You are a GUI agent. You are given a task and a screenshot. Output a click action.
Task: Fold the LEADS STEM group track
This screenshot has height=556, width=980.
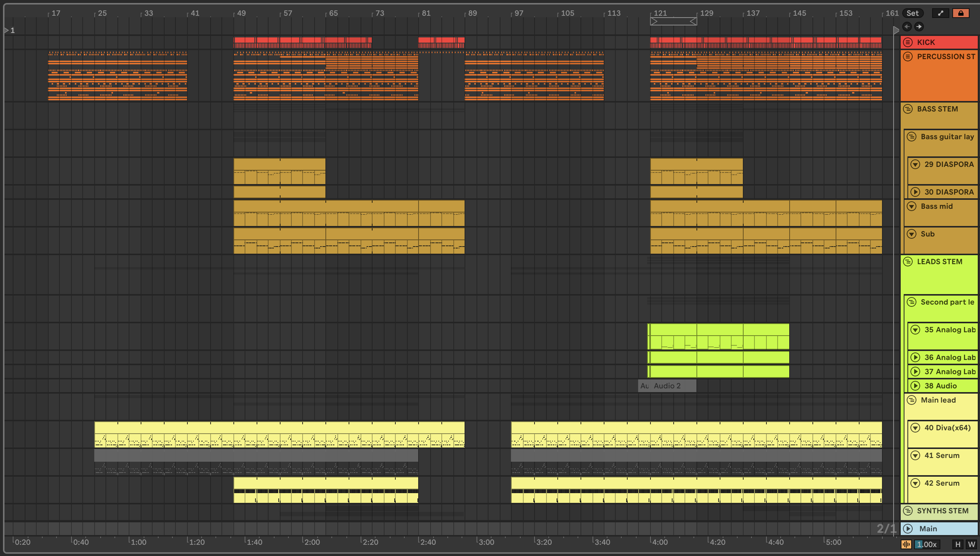tap(908, 262)
